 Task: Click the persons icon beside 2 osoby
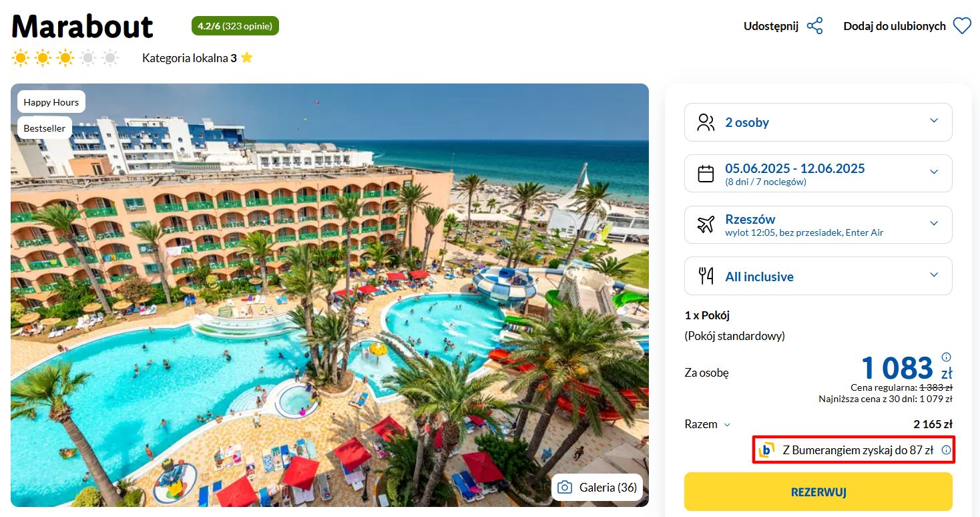click(x=706, y=122)
